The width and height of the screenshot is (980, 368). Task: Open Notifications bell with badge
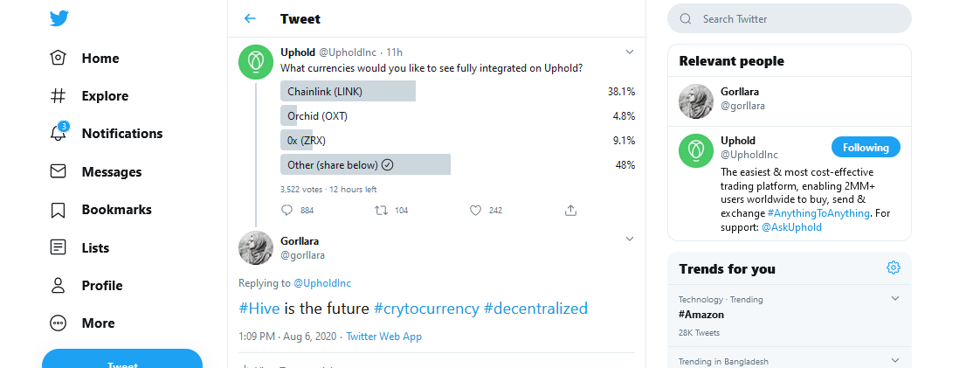click(59, 133)
